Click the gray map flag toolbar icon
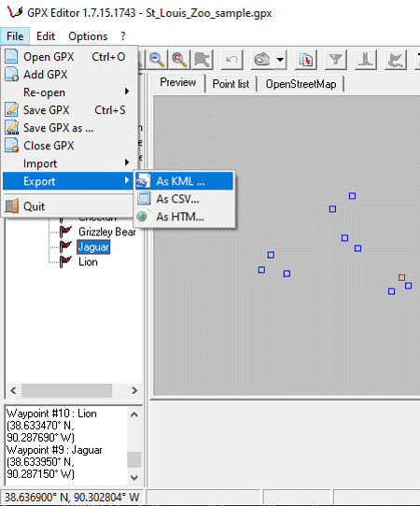The width and height of the screenshot is (420, 506). tap(203, 60)
